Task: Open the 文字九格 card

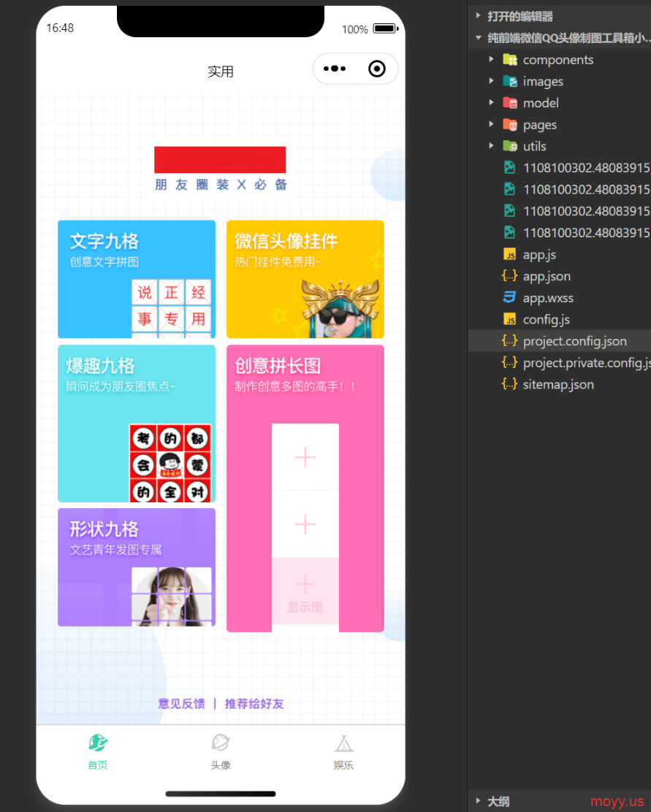Action: [x=137, y=279]
